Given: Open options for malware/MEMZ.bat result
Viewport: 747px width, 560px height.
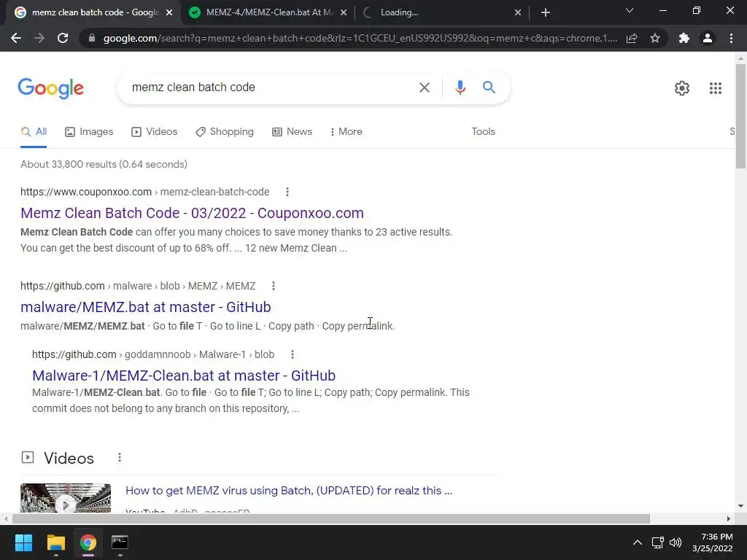Looking at the screenshot, I should 273,286.
